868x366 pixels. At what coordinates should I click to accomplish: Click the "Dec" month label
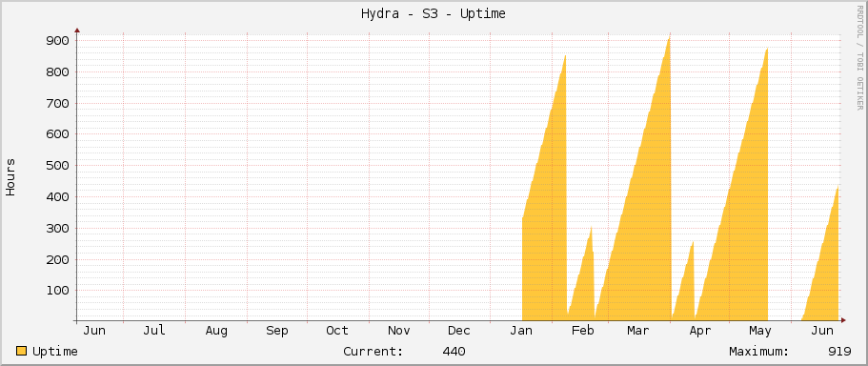coord(459,331)
